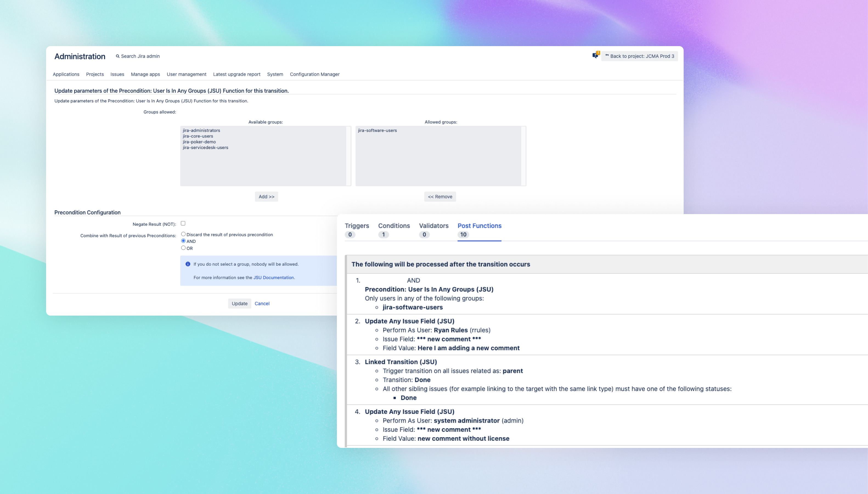The image size is (868, 494).
Task: Select jira-administrators in Available groups
Action: (201, 131)
